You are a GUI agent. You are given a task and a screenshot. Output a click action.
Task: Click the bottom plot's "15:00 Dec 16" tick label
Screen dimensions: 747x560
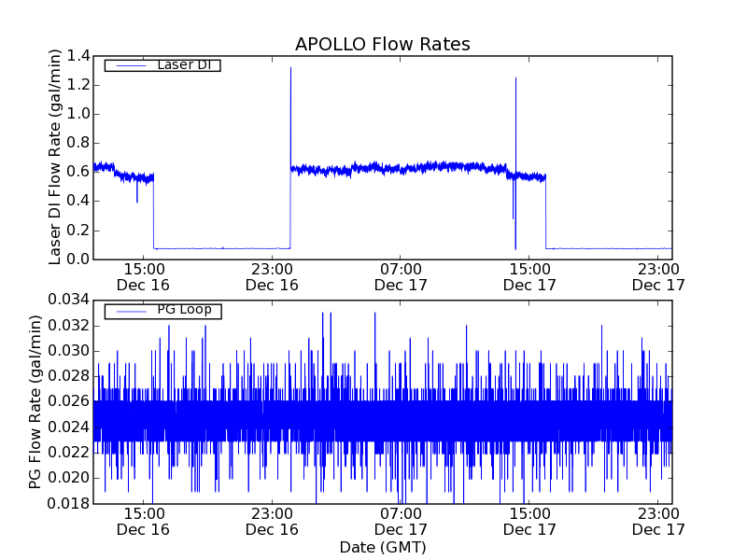(143, 521)
